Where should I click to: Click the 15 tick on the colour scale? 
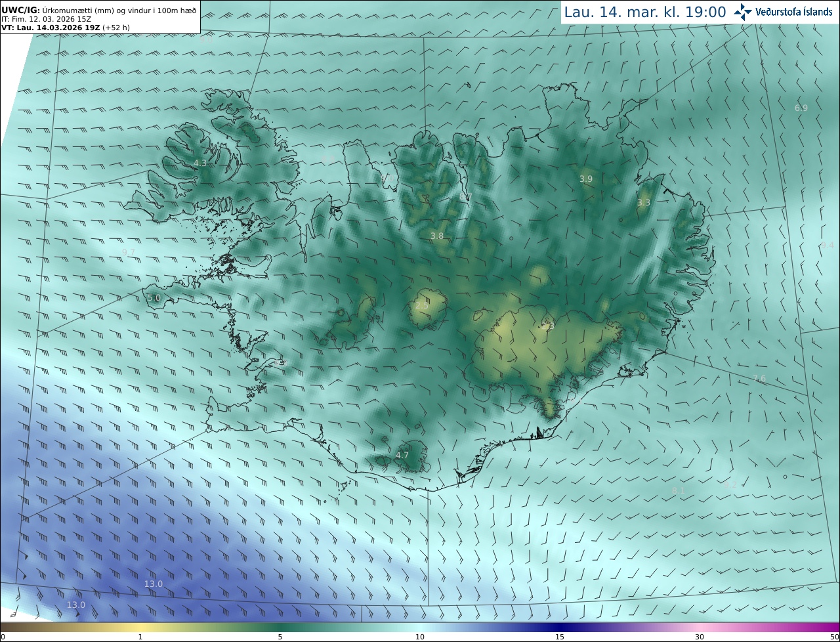[560, 637]
